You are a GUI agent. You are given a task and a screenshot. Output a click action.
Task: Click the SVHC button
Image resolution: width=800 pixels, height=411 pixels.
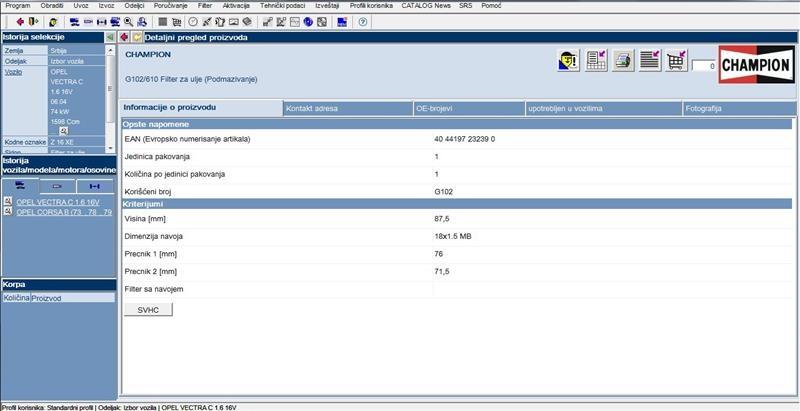pos(148,310)
